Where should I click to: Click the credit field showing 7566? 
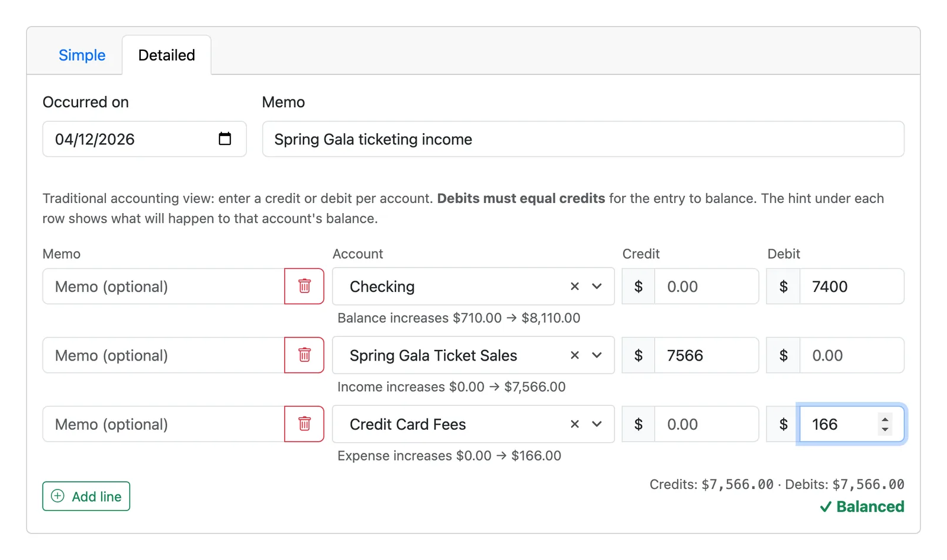coord(706,355)
